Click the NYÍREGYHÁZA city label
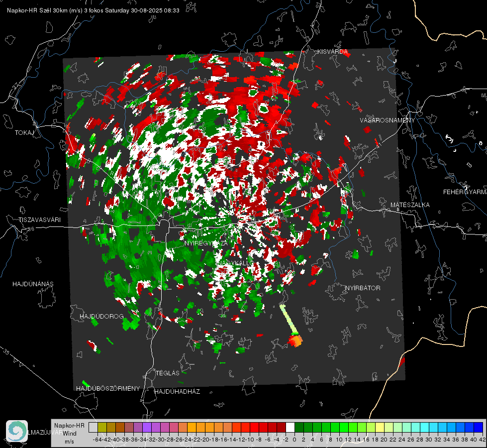The image size is (487, 448). pyautogui.click(x=206, y=243)
